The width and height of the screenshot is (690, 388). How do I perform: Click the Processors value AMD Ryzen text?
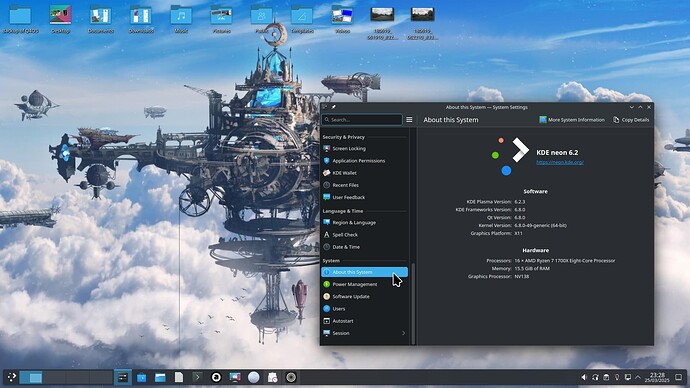pos(565,261)
